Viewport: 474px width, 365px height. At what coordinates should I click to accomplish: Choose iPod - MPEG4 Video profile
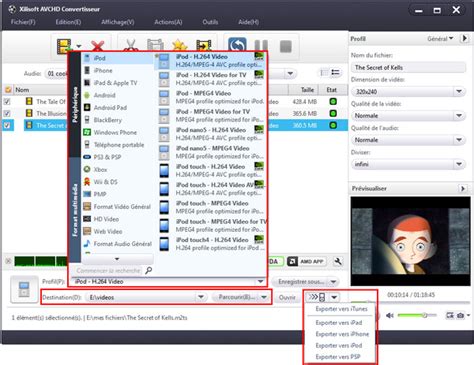211,97
